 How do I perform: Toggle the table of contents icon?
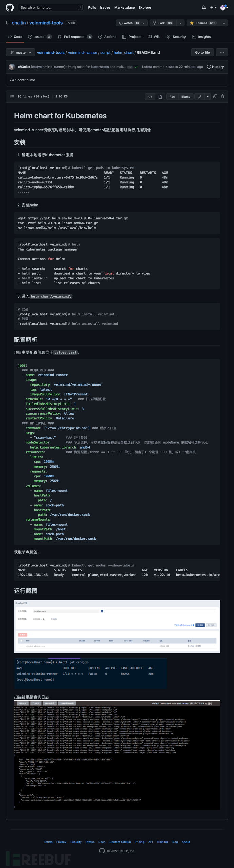[12, 96]
